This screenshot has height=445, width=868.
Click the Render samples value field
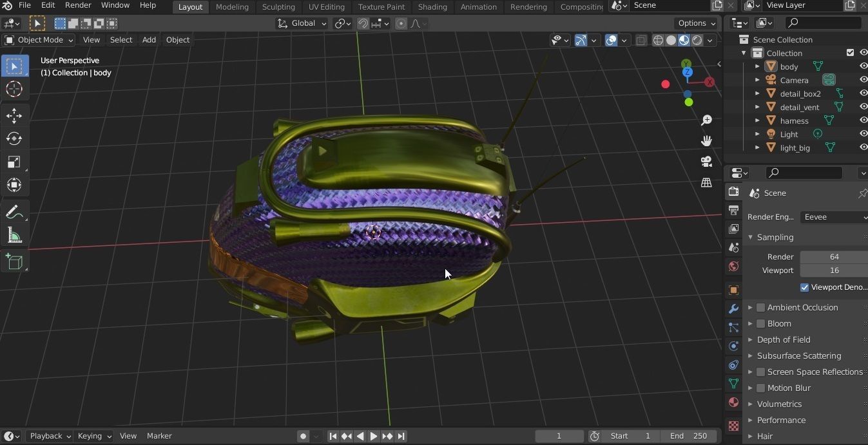point(834,257)
